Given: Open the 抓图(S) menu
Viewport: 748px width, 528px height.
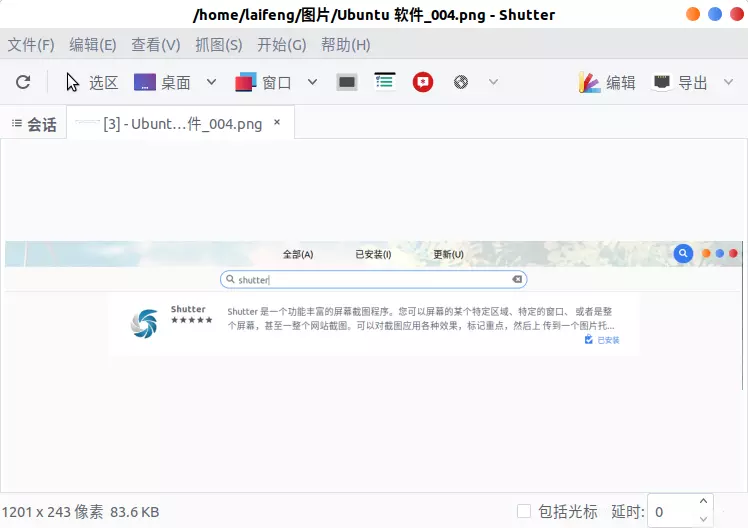Looking at the screenshot, I should [x=219, y=45].
